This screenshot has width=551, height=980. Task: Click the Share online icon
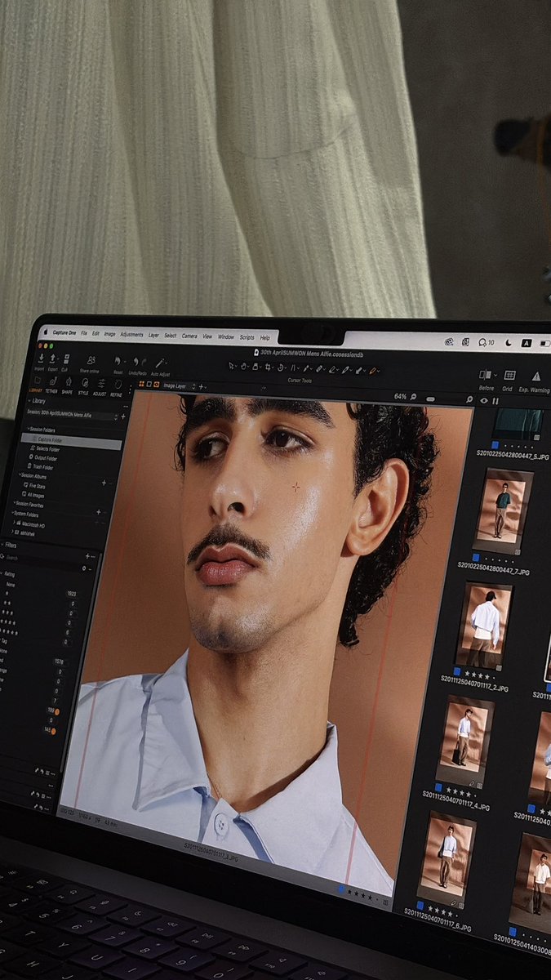(91, 360)
